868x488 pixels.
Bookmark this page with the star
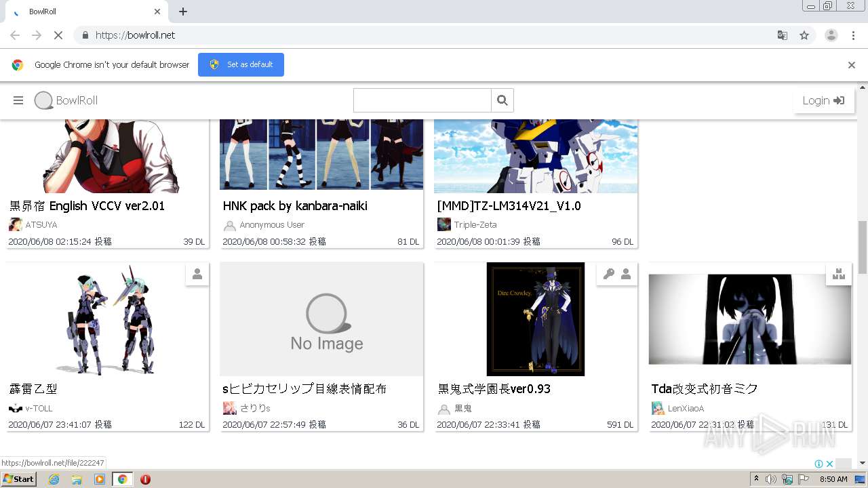click(x=804, y=35)
